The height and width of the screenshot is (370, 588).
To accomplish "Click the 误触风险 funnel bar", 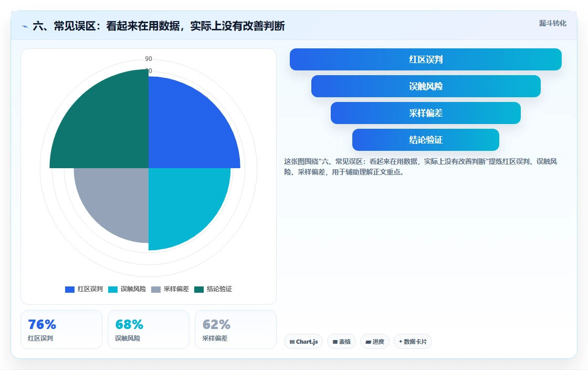I will [426, 86].
